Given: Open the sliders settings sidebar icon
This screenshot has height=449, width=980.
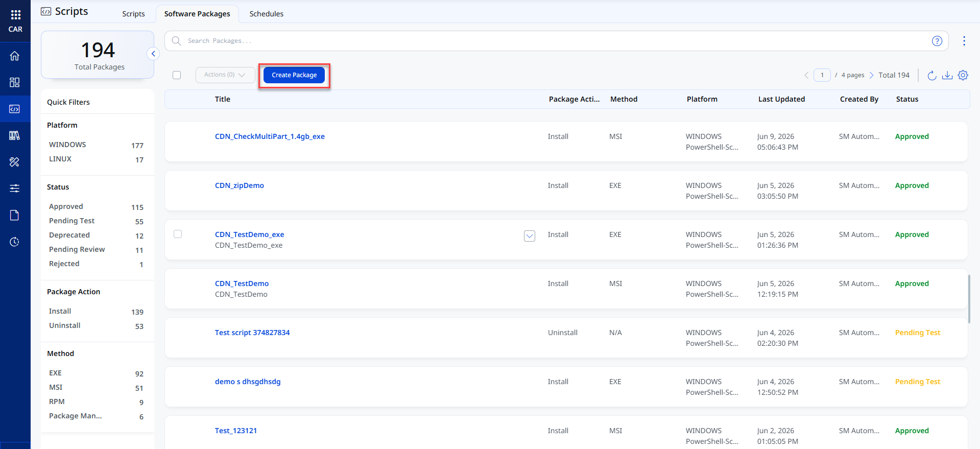Looking at the screenshot, I should (15, 188).
